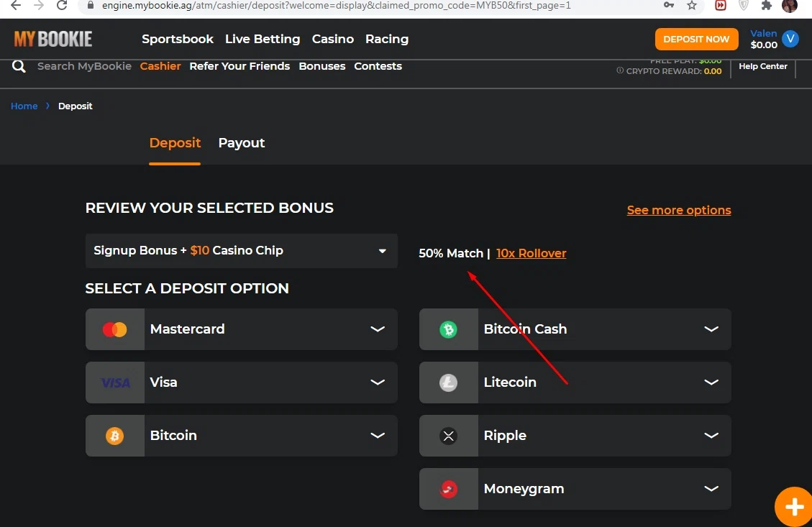Click the Search MyBookie field
The height and width of the screenshot is (527, 812).
(84, 66)
